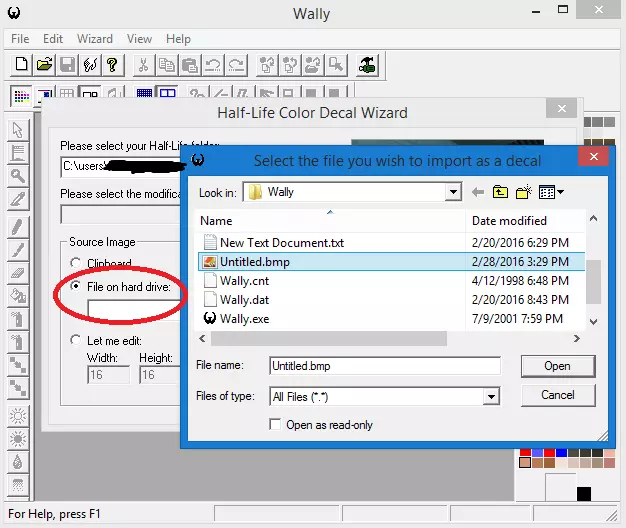
Task: Open the View menu in menu bar
Action: (x=139, y=39)
